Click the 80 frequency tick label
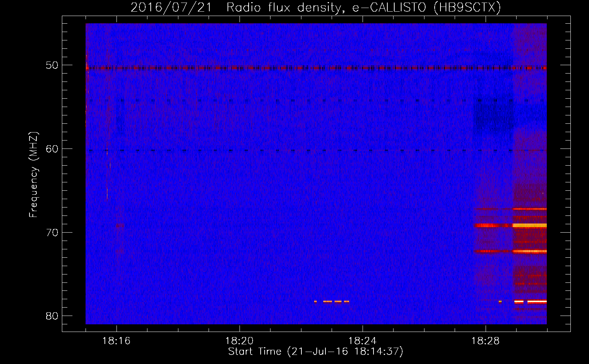 [x=52, y=316]
